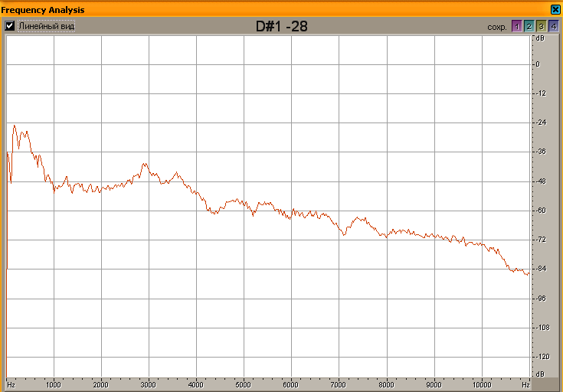Click the -36 dB scale label
The image size is (563, 392).
541,152
